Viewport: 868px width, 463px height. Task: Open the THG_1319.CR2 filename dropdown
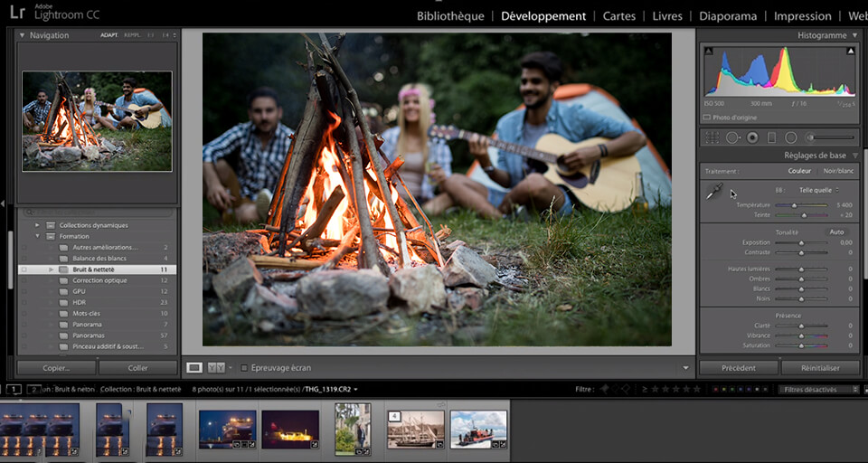click(x=331, y=390)
